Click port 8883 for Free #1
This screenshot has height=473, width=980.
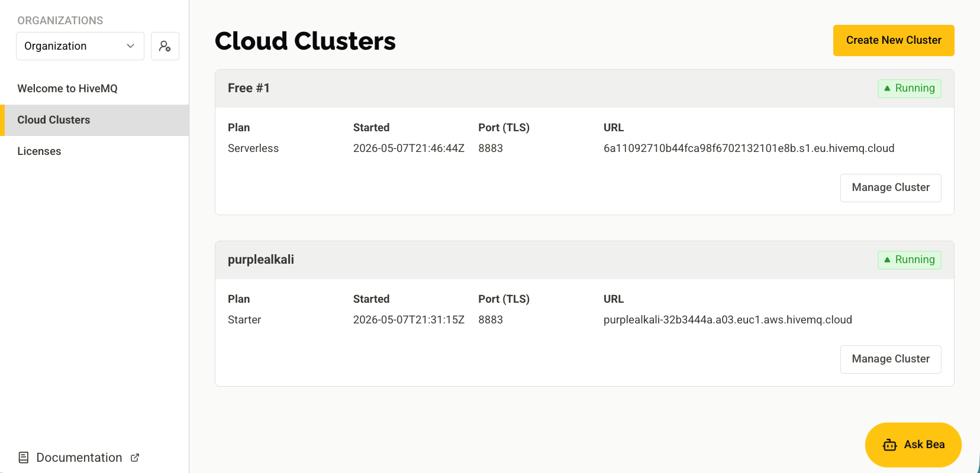(x=491, y=148)
